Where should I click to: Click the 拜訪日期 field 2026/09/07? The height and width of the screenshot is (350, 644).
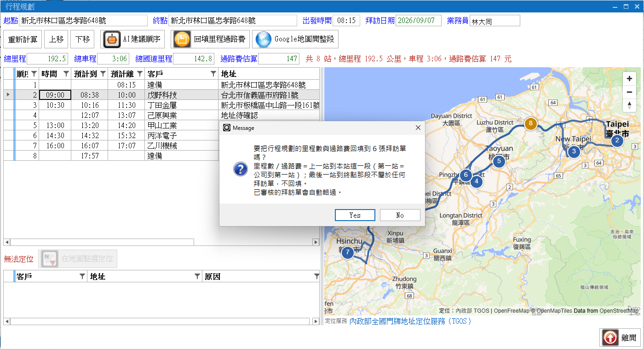(x=419, y=21)
